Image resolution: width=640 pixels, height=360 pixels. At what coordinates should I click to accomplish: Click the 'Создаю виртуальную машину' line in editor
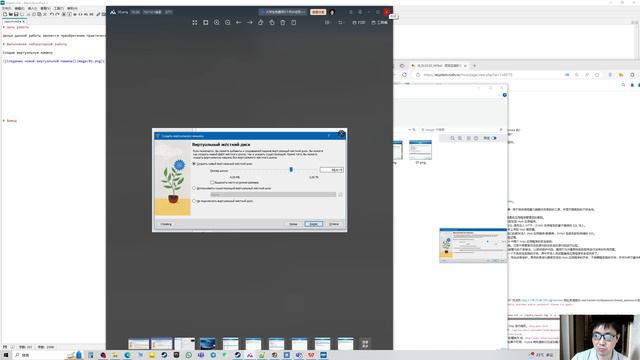pyautogui.click(x=28, y=53)
